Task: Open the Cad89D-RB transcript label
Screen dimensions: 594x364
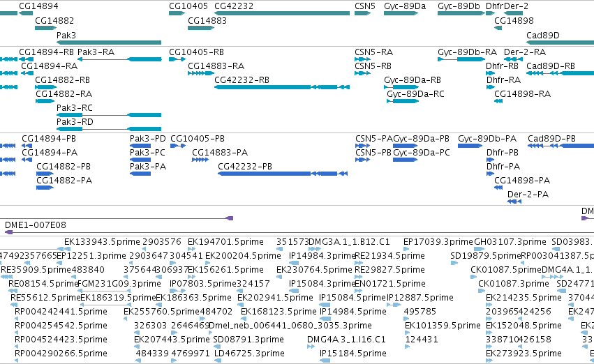Action: tap(551, 66)
